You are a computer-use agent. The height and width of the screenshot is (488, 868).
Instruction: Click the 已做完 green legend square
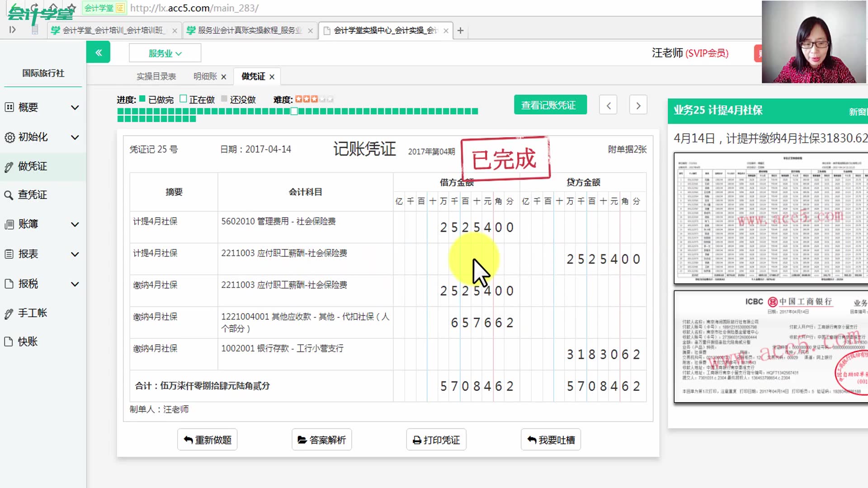point(142,99)
